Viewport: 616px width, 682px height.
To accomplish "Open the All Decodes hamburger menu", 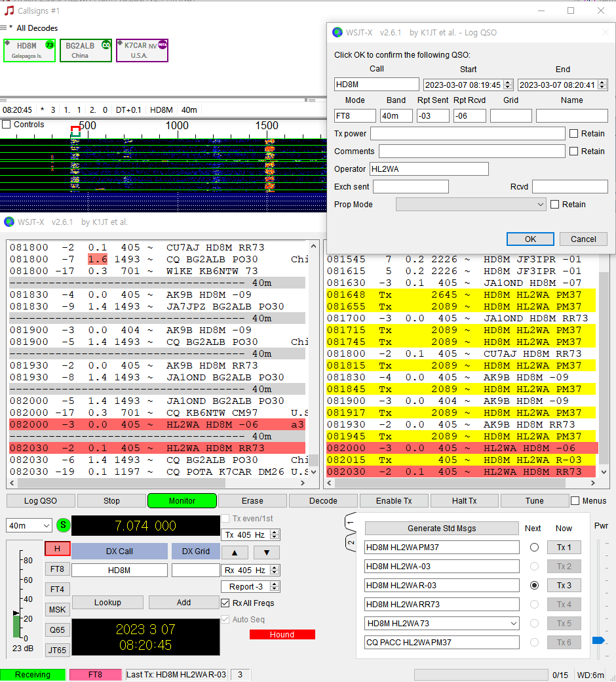I will click(x=4, y=28).
